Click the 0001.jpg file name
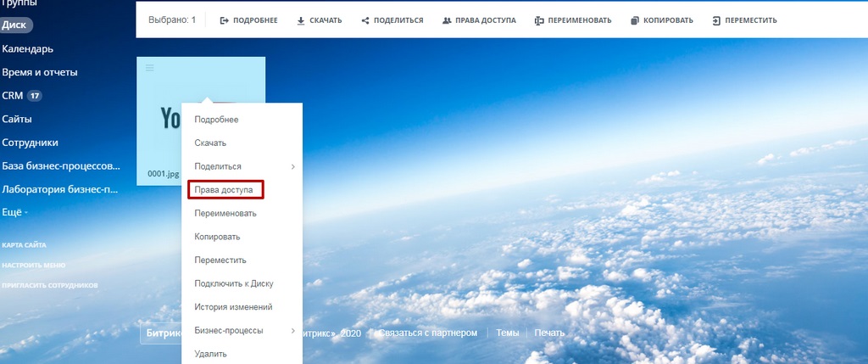This screenshot has height=364, width=868. coord(164,174)
